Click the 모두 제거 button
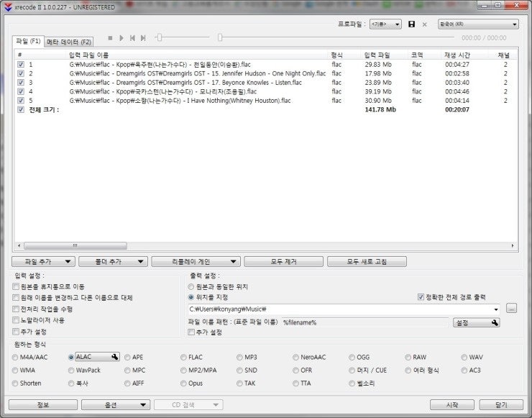Screen dimensions: 532x418 click(283, 261)
